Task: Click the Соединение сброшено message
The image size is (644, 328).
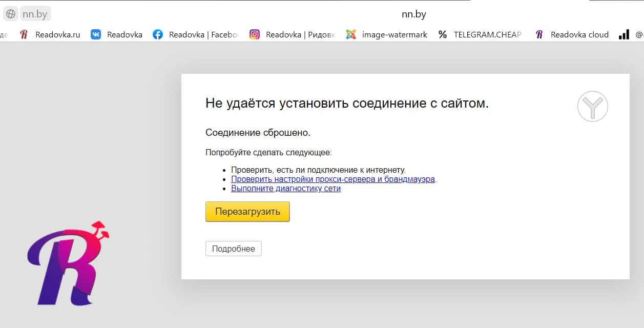Action: [258, 133]
